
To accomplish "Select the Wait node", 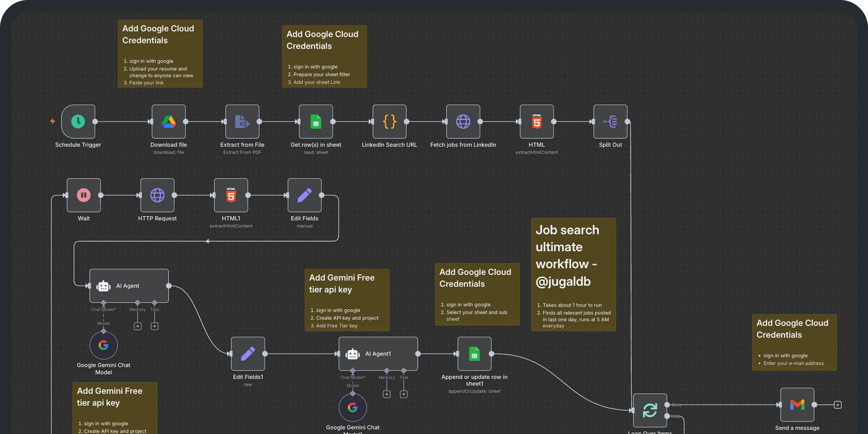I will click(84, 195).
